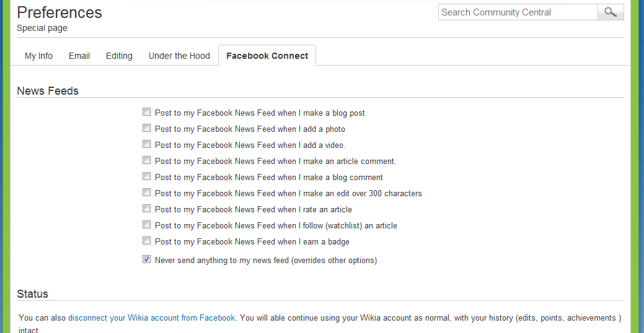This screenshot has height=333, width=644.
Task: Check posting when I add a photo
Action: pos(147,129)
